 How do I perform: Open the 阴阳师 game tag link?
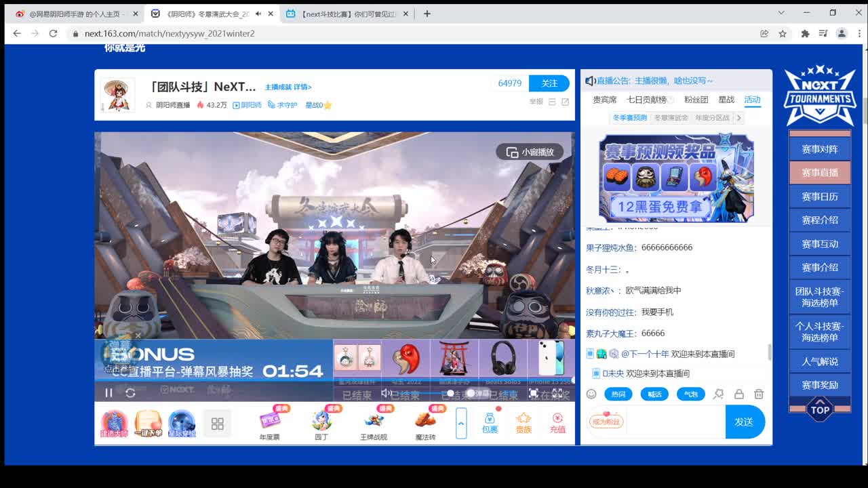click(x=247, y=105)
